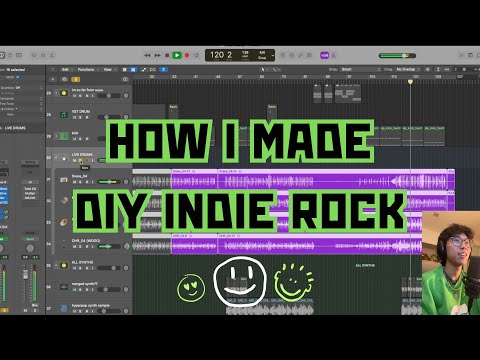The image size is (480, 360).
Task: Adjust the OHR_04 (MOGO) volume slider
Action: pyautogui.click(x=109, y=246)
